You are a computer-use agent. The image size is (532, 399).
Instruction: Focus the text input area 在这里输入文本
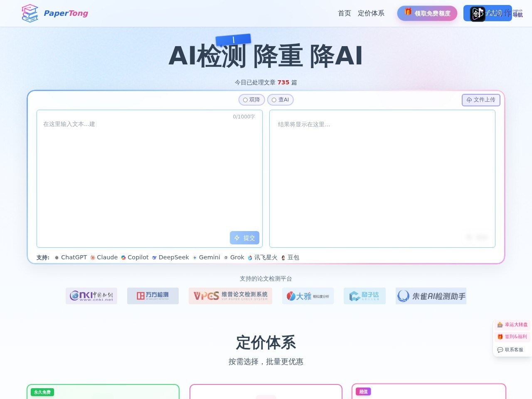(150, 179)
